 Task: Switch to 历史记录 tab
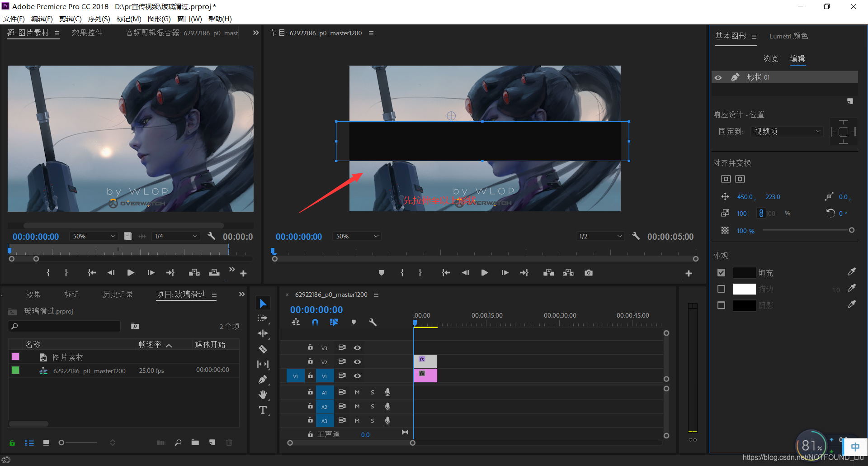click(118, 294)
